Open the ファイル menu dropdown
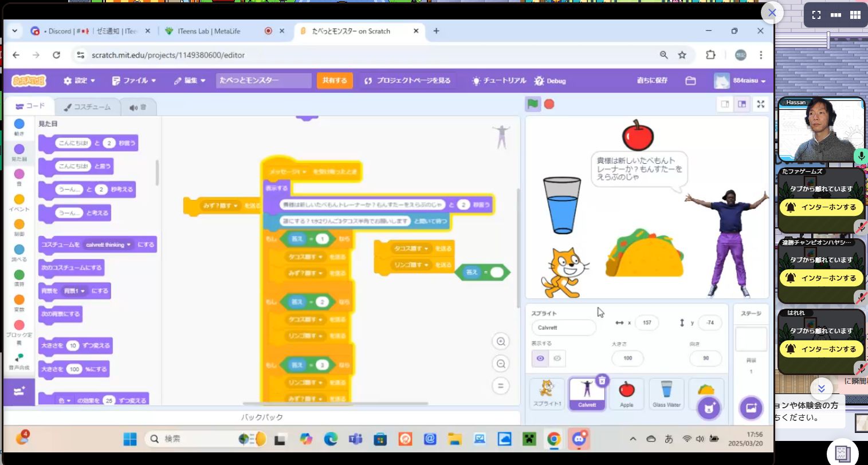This screenshot has height=465, width=868. coord(135,81)
